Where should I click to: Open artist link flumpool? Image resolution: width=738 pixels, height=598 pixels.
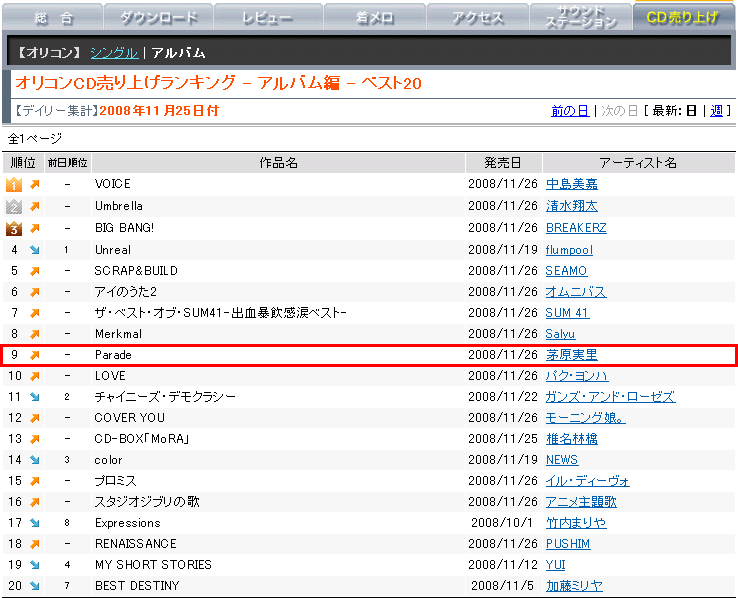(569, 250)
